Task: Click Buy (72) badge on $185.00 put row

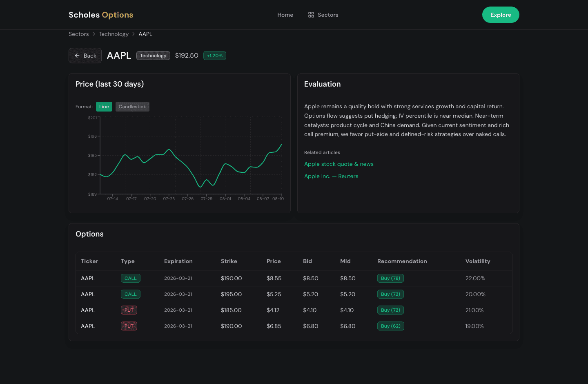Action: pyautogui.click(x=391, y=310)
